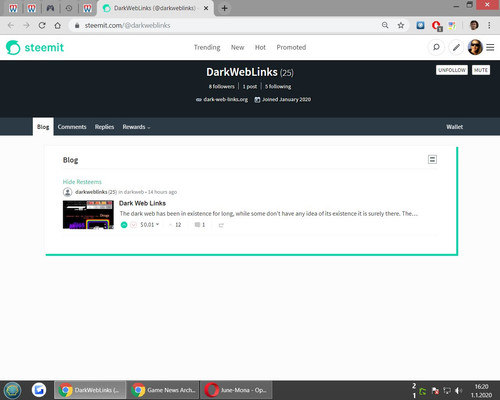Open the Replies tab
This screenshot has width=500, height=400.
pos(104,127)
